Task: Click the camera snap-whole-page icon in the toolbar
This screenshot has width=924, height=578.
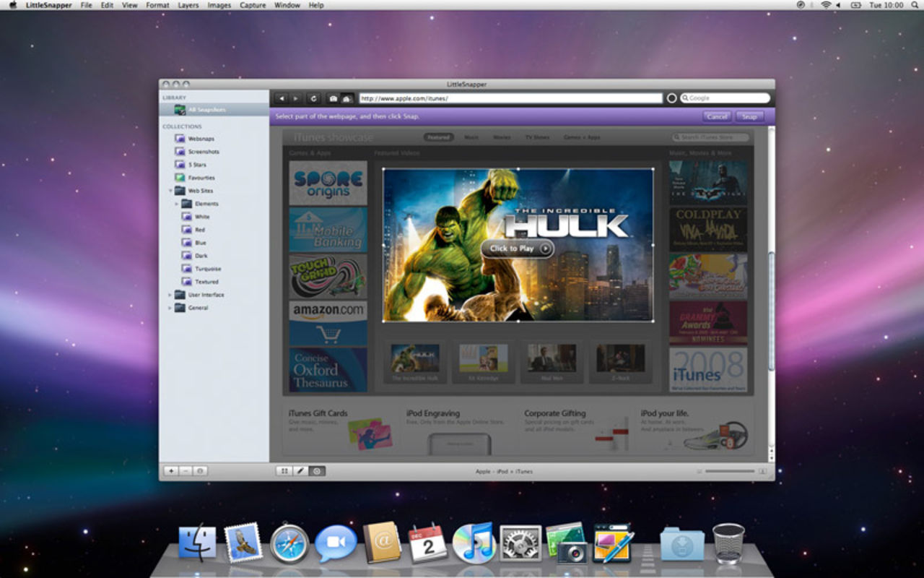Action: pyautogui.click(x=334, y=98)
